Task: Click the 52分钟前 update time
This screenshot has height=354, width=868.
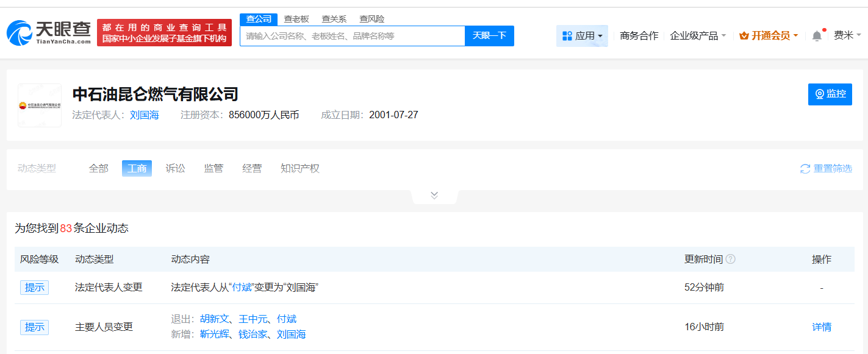Action: coord(704,287)
